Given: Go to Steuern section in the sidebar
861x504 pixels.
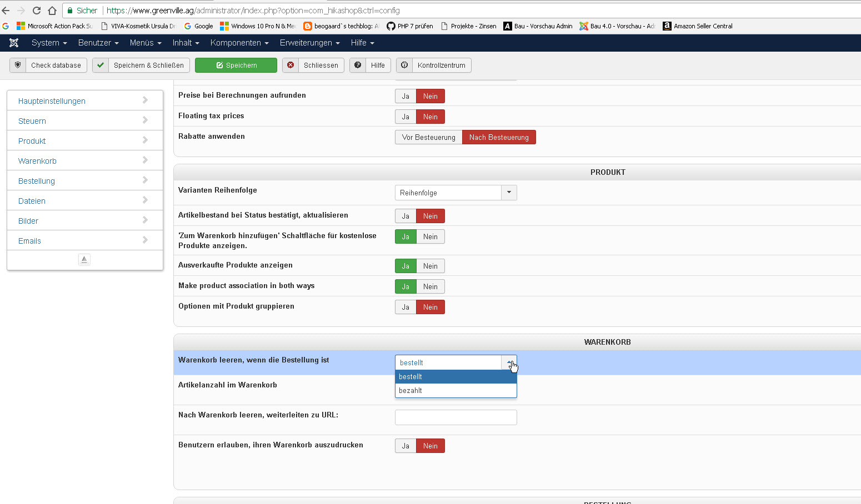Looking at the screenshot, I should click(85, 120).
